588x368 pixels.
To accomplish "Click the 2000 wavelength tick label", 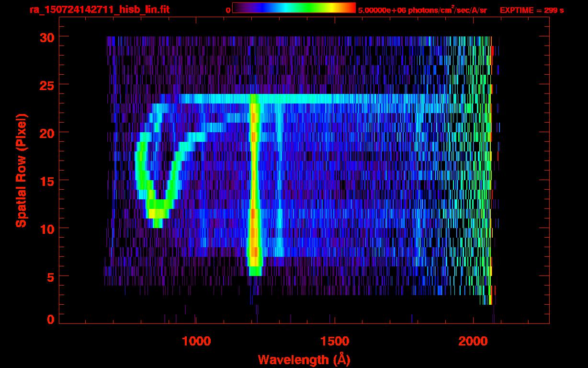I will [473, 341].
